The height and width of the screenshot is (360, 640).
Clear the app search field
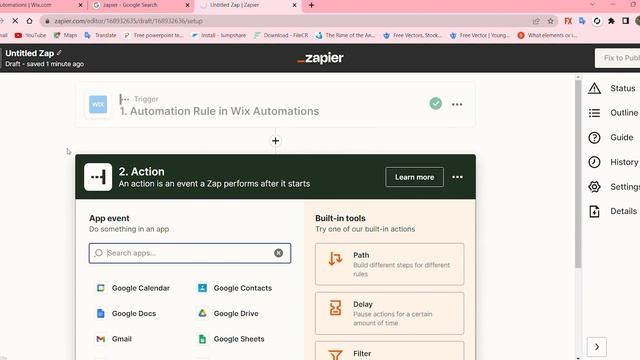[278, 253]
